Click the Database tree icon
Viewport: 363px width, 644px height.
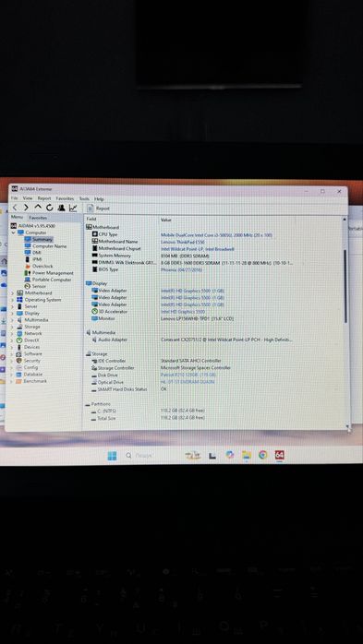18,375
